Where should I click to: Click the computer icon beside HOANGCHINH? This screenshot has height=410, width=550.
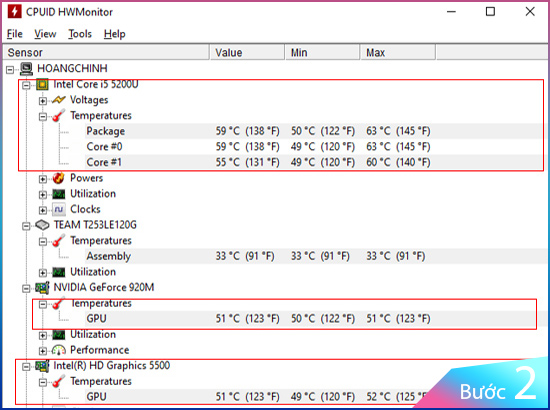(x=26, y=68)
